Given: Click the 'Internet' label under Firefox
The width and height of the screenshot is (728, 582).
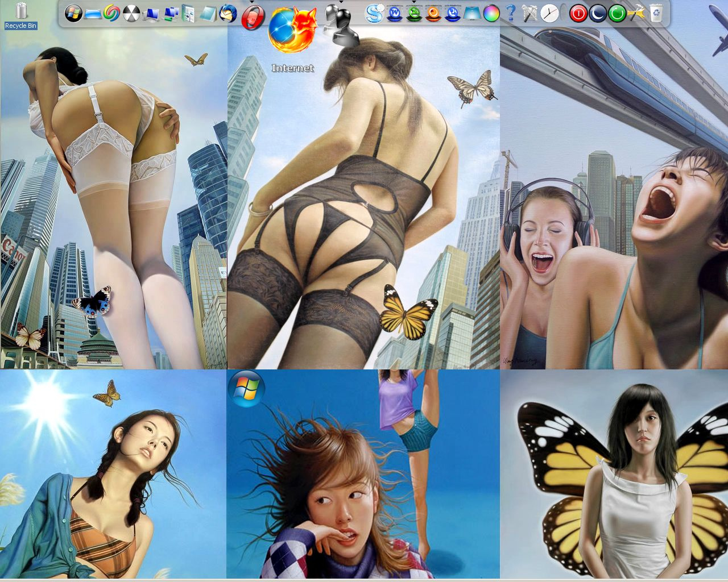Looking at the screenshot, I should 292,68.
